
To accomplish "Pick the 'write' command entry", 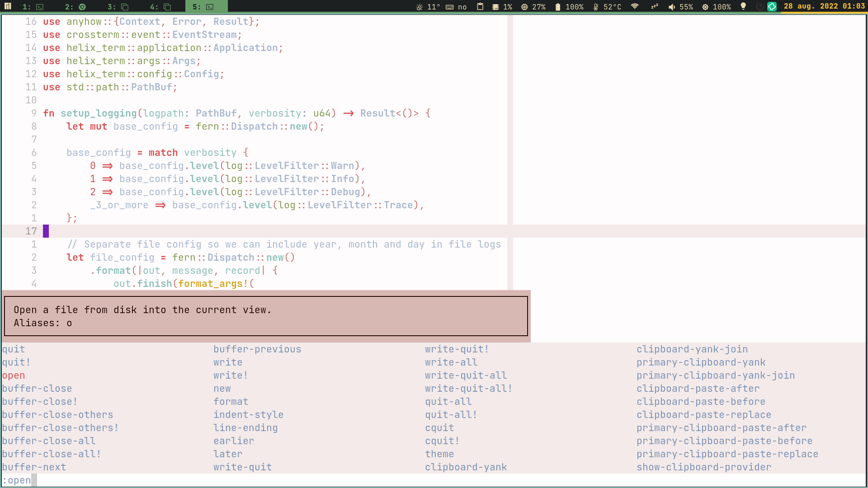I will pos(228,362).
